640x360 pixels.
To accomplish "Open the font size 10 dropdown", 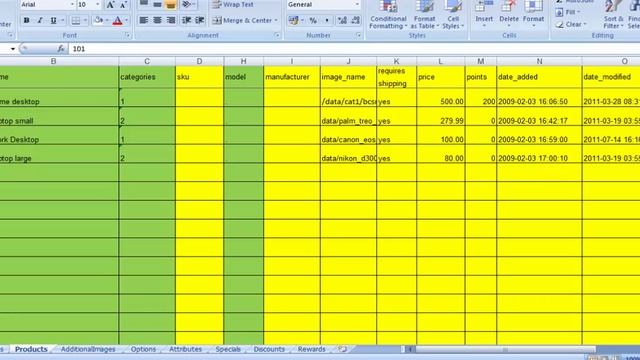I will 98,4.
